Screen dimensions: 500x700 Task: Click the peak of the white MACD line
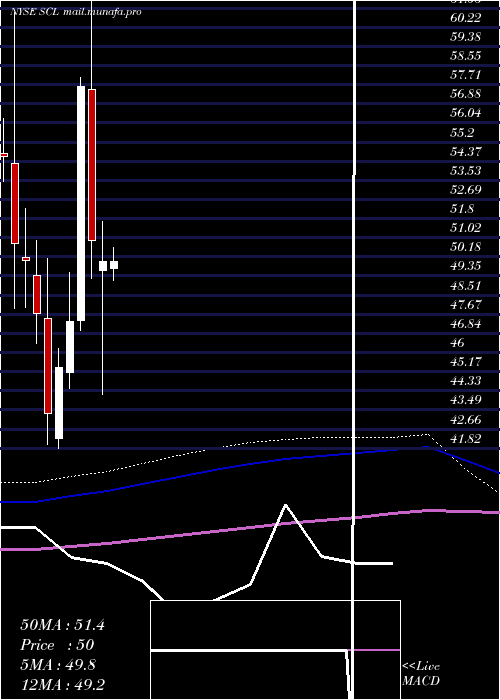[x=286, y=505]
